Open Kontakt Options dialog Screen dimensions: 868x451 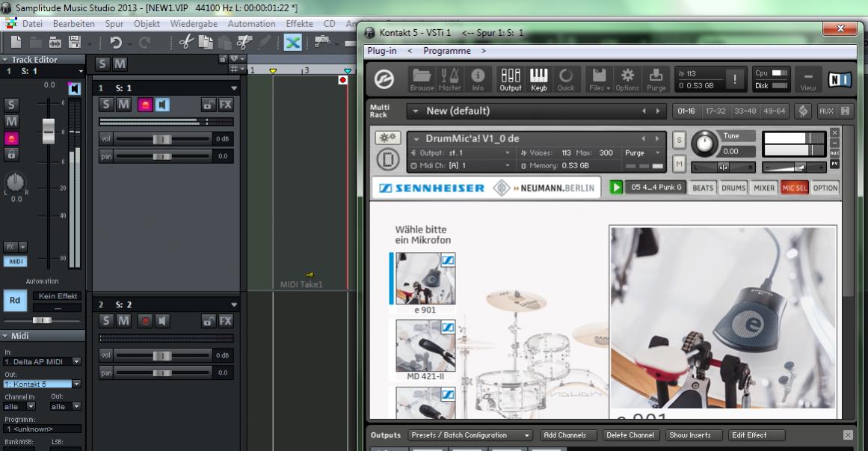pyautogui.click(x=627, y=79)
